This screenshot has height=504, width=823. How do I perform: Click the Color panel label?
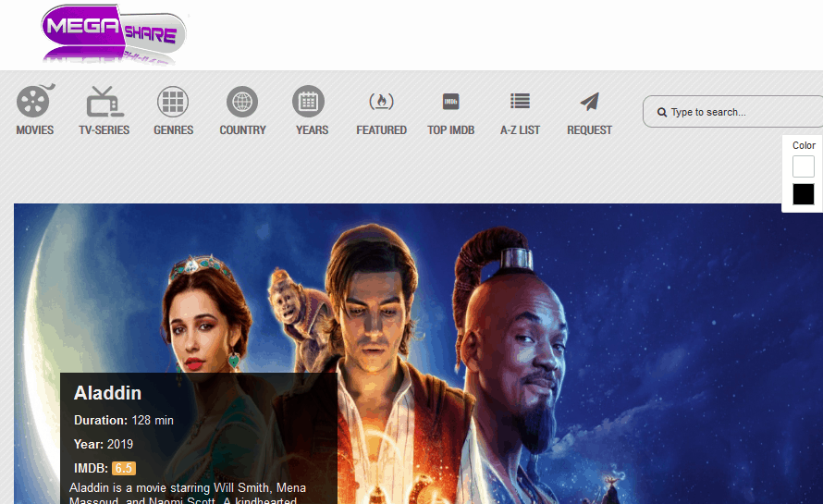click(x=804, y=145)
